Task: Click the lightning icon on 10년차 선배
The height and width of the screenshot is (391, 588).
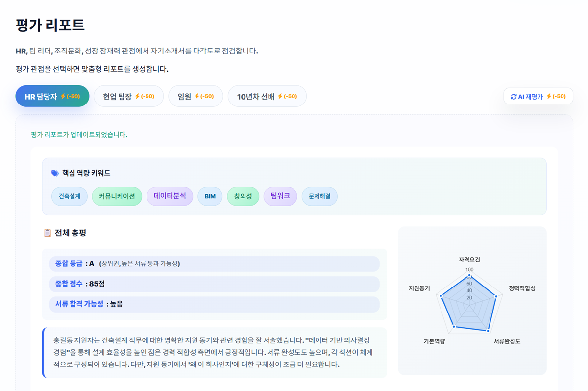Action: 280,97
